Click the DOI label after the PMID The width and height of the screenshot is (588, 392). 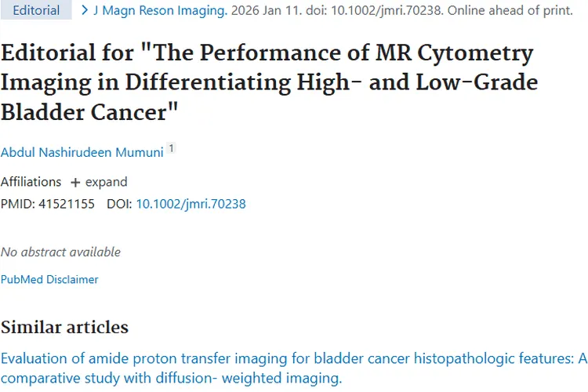click(119, 204)
